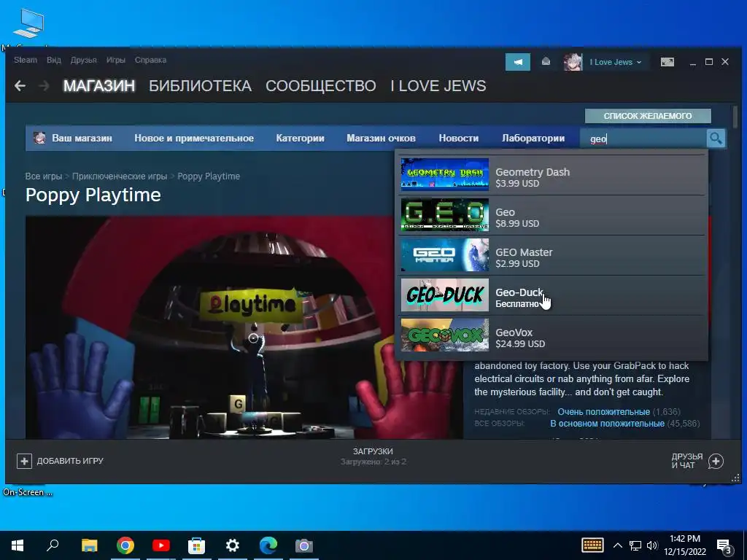Open the Магазин очков link
747x560 pixels.
point(381,138)
